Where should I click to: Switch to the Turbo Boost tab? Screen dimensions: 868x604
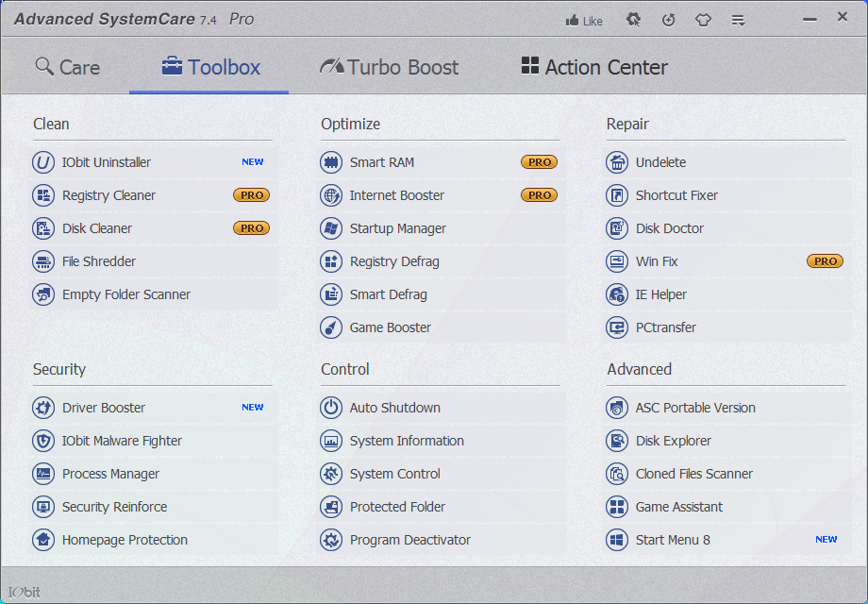(390, 67)
